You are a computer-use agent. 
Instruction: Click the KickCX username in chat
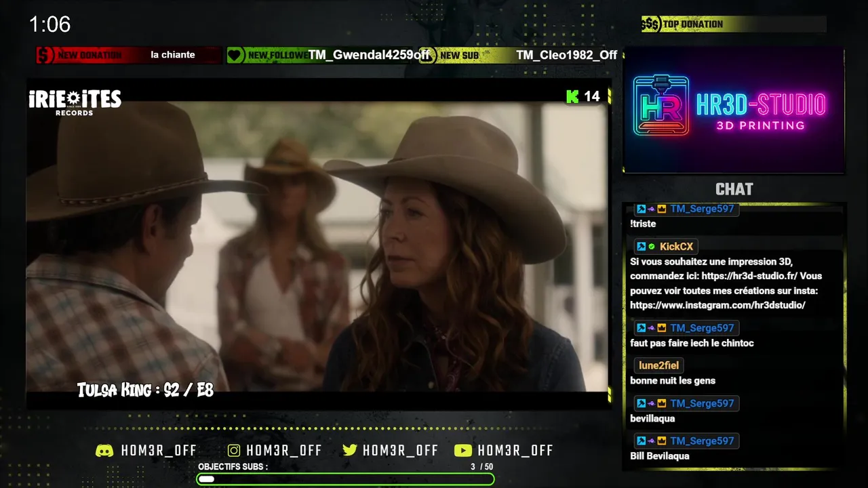[676, 247]
